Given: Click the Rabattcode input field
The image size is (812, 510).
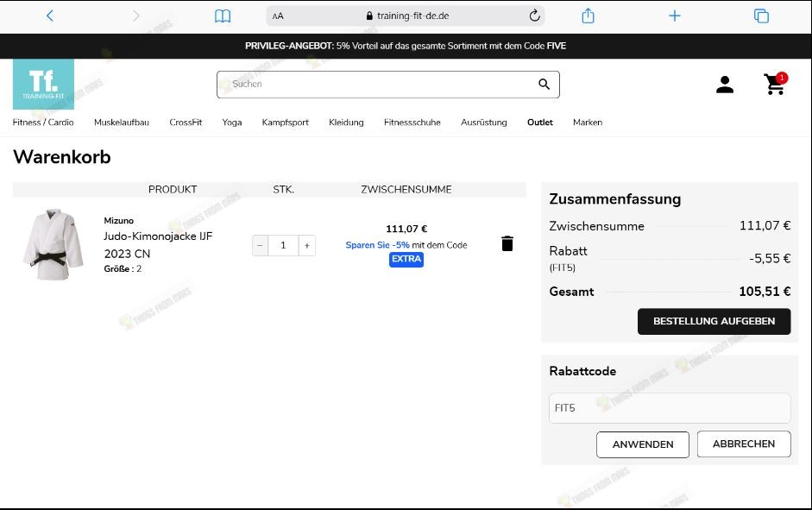Looking at the screenshot, I should [x=669, y=408].
